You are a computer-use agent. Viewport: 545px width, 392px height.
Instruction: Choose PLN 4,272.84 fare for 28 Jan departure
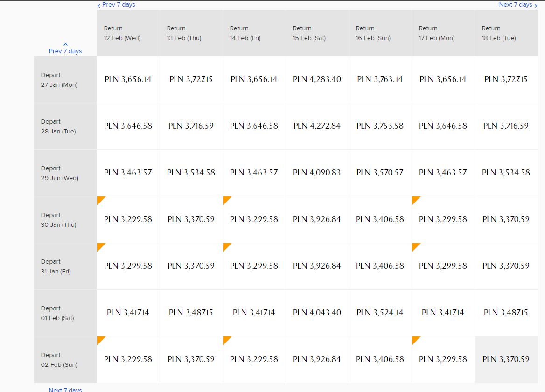point(317,126)
